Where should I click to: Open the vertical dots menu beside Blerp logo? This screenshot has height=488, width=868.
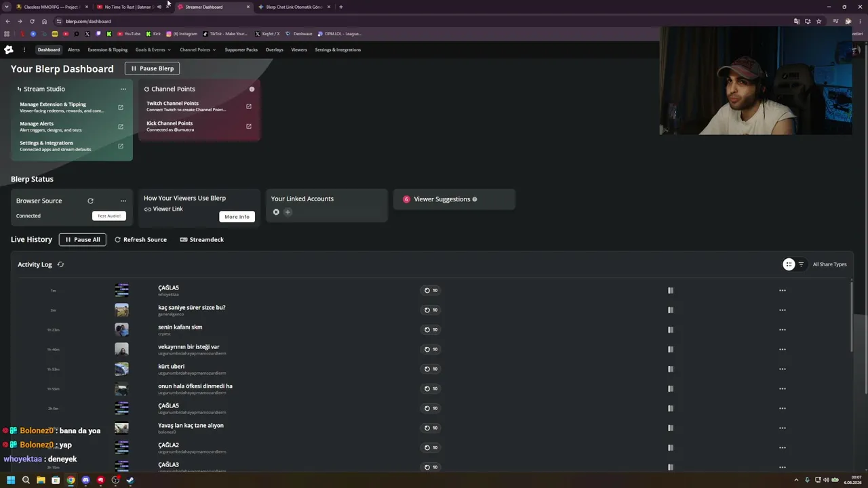(24, 49)
